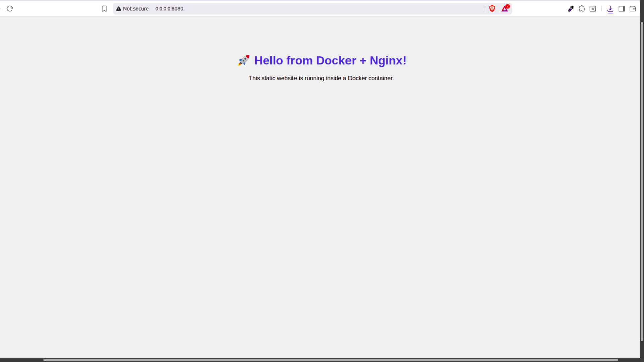The height and width of the screenshot is (362, 644).
Task: Click the Hello from Docker + Nginx heading
Action: tap(330, 61)
